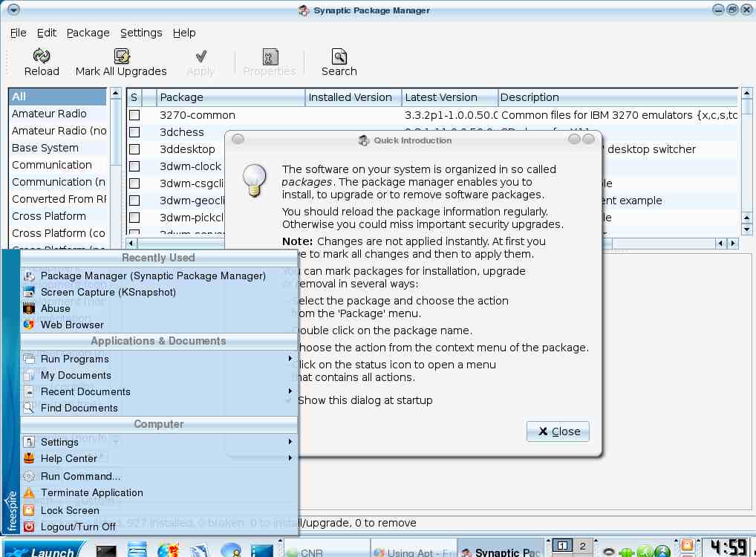
Task: Click the Mark All Upgrades icon
Action: 122,56
